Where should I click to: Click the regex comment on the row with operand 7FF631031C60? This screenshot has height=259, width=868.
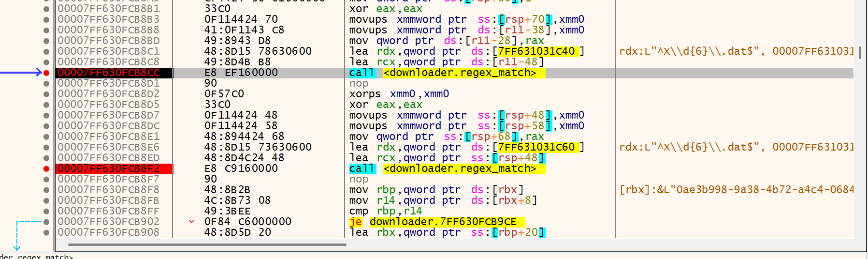pos(737,147)
